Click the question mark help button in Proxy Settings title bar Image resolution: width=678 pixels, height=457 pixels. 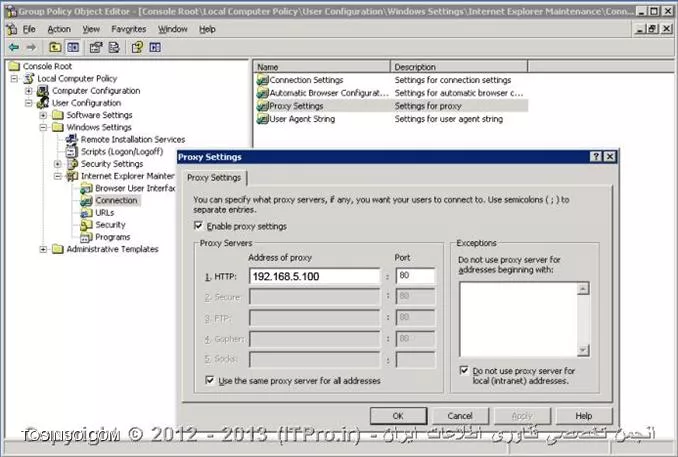point(596,157)
